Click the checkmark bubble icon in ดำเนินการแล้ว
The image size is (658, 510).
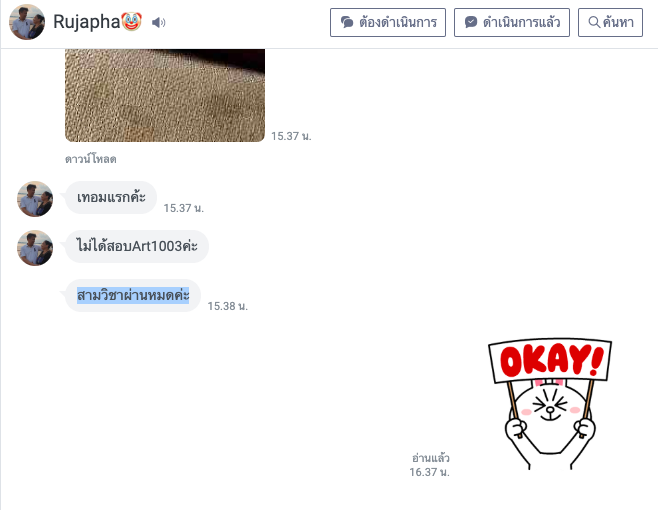471,22
